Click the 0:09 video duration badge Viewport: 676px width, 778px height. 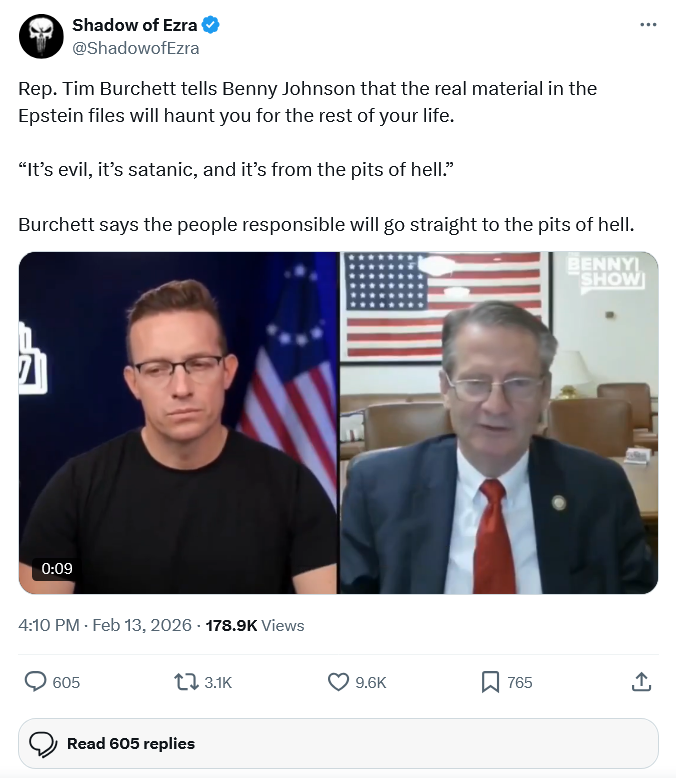coord(57,568)
